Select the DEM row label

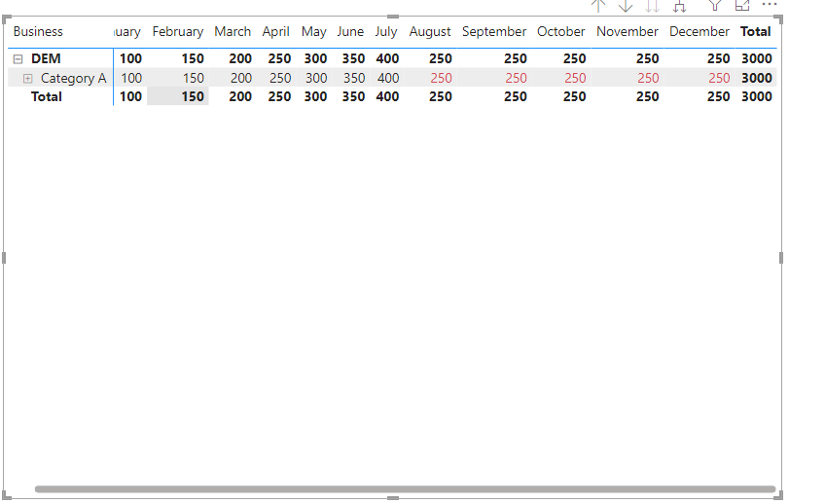pos(46,58)
